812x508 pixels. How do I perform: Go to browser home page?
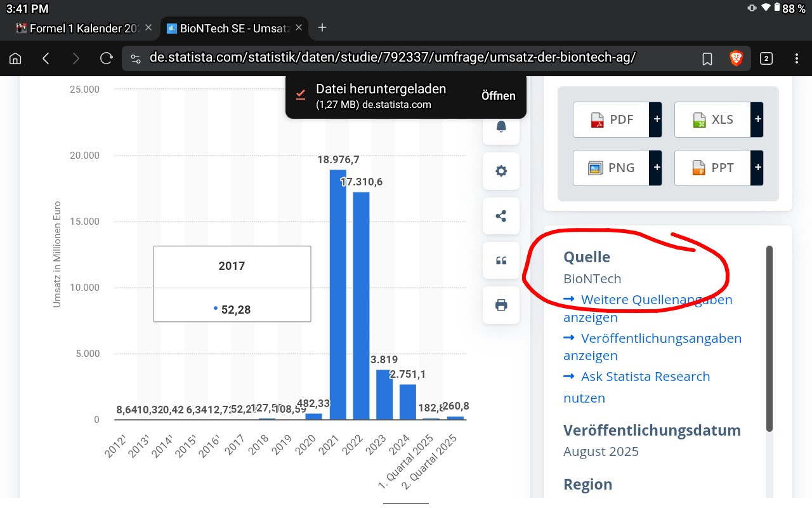click(x=16, y=58)
